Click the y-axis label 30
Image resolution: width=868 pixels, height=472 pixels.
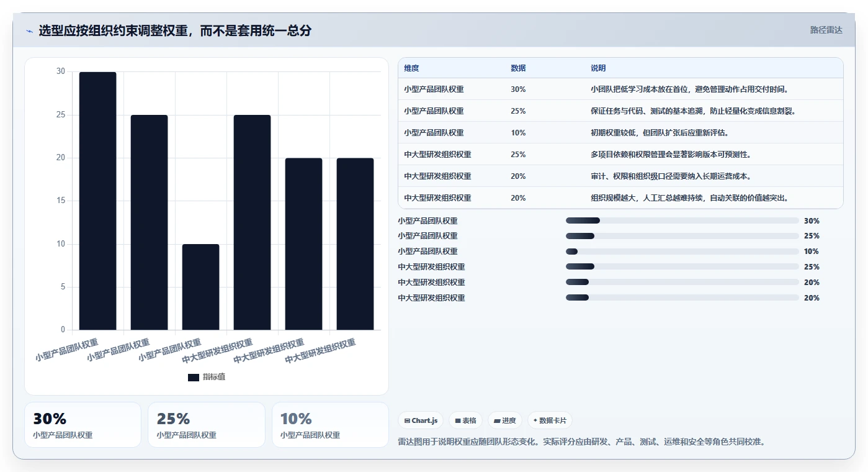(61, 71)
